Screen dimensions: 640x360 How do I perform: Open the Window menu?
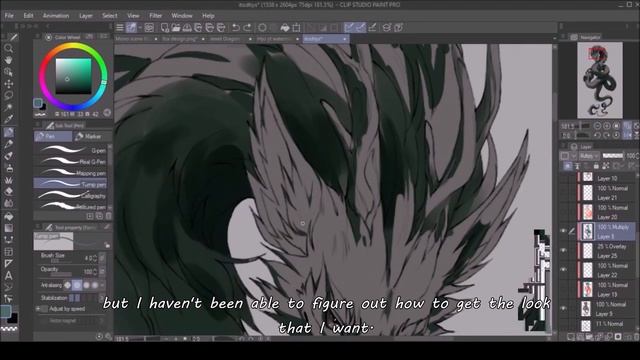pyautogui.click(x=182, y=16)
